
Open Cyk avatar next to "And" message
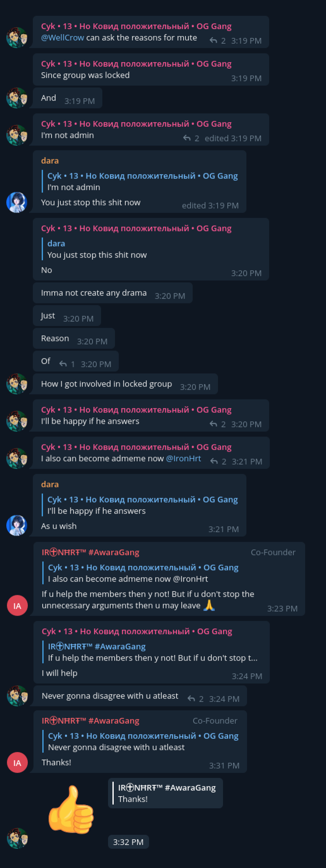tap(17, 98)
